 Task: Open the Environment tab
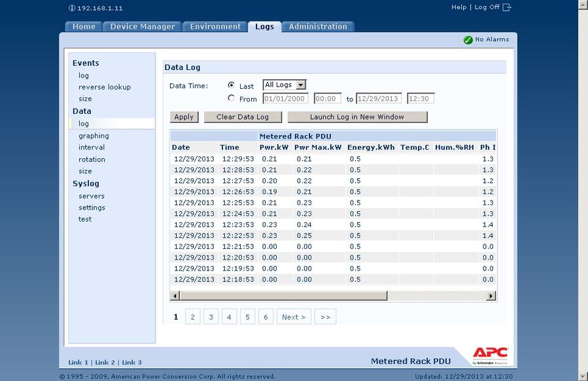(x=215, y=27)
